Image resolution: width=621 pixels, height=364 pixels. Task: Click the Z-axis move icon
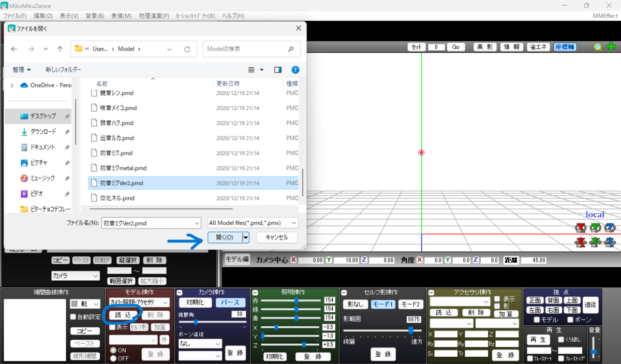[x=610, y=242]
